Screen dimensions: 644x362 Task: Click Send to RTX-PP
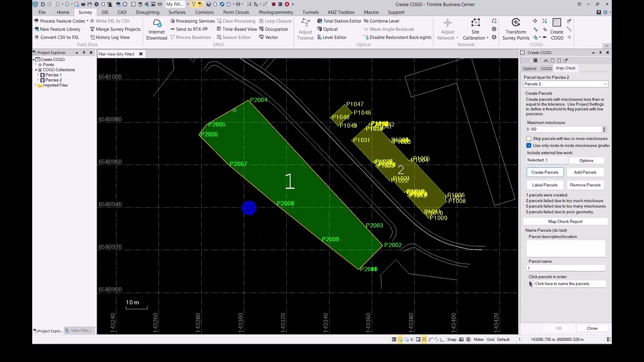[x=189, y=29]
